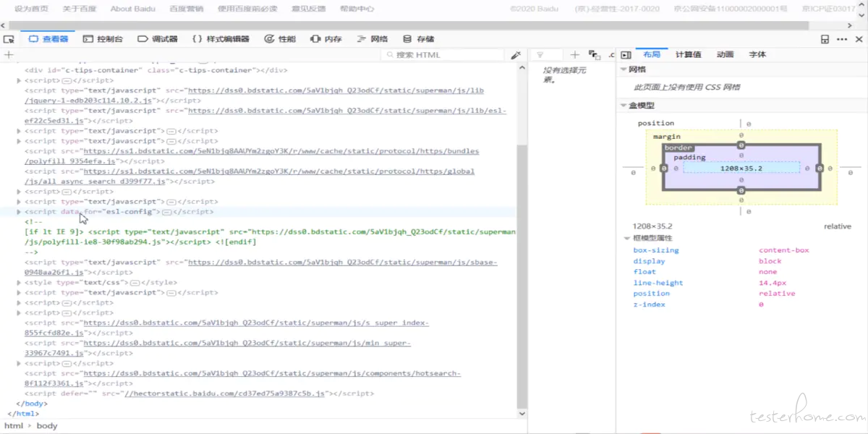This screenshot has height=434, width=868.
Task: Select the closing </body> tag row
Action: pyautogui.click(x=31, y=404)
